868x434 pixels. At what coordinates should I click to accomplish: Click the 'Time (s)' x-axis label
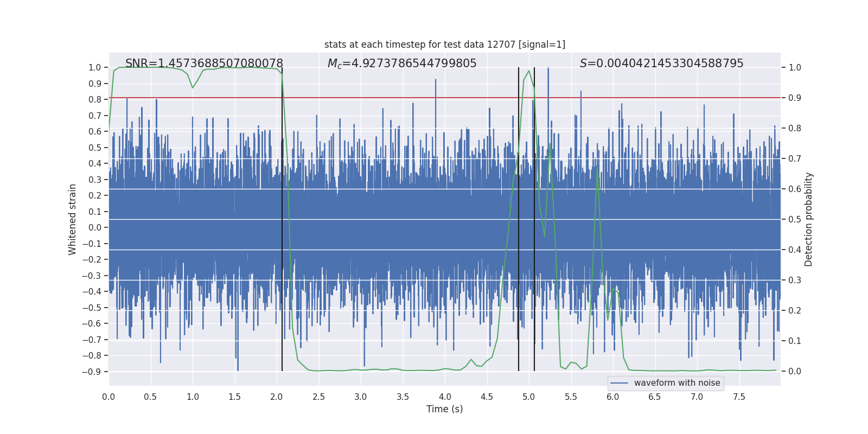[444, 409]
